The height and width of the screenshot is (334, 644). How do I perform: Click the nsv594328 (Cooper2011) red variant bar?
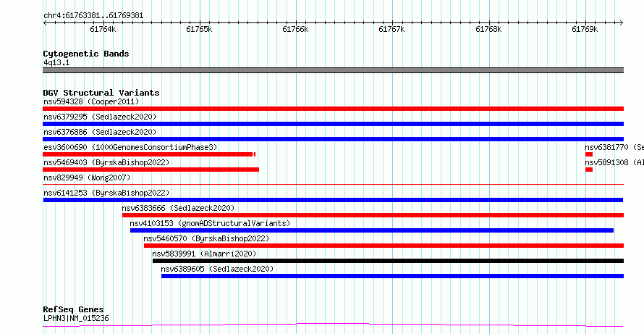[x=333, y=109]
